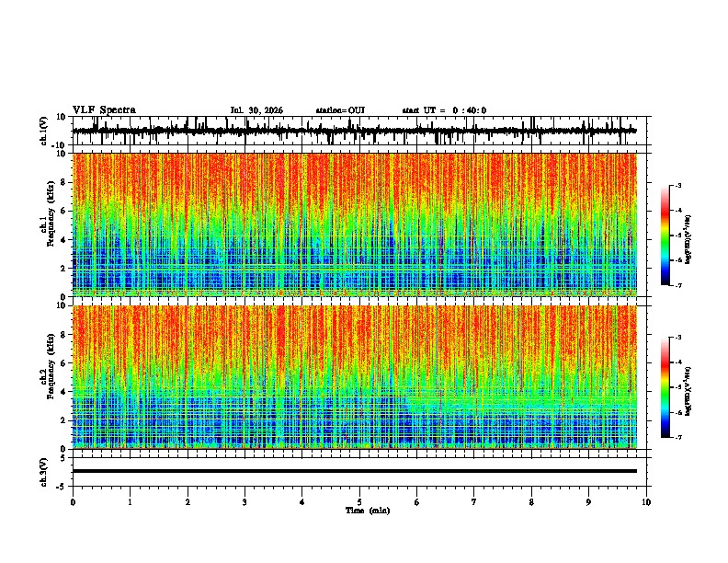Select the date "Jul. 30, 2026" in header
Image resolution: width=728 pixels, height=563 pixels.
point(256,110)
